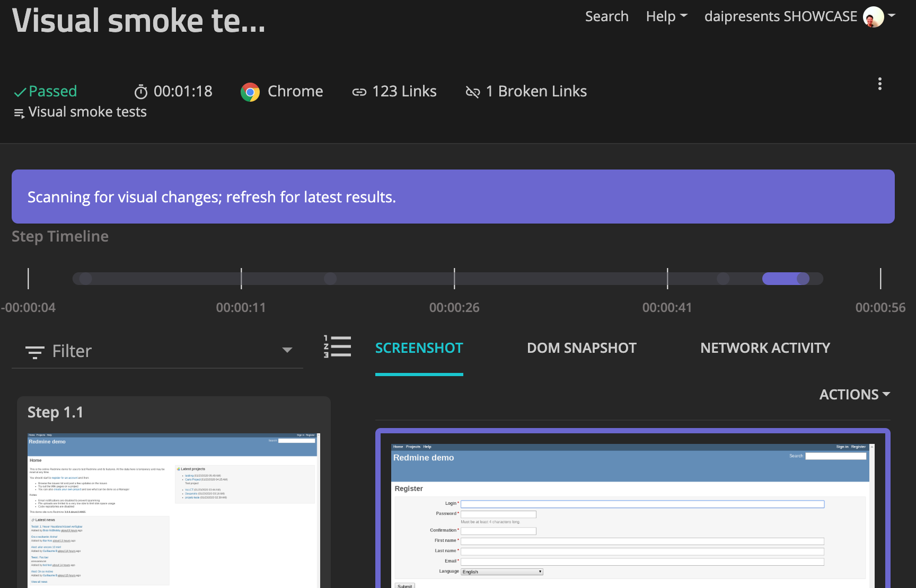
Task: Expand the ACTIONS dropdown menu
Action: pos(854,395)
